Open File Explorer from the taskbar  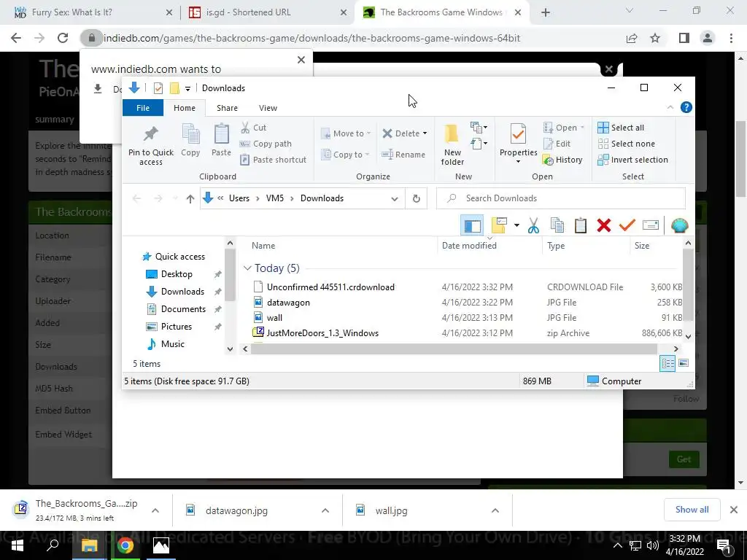point(90,545)
